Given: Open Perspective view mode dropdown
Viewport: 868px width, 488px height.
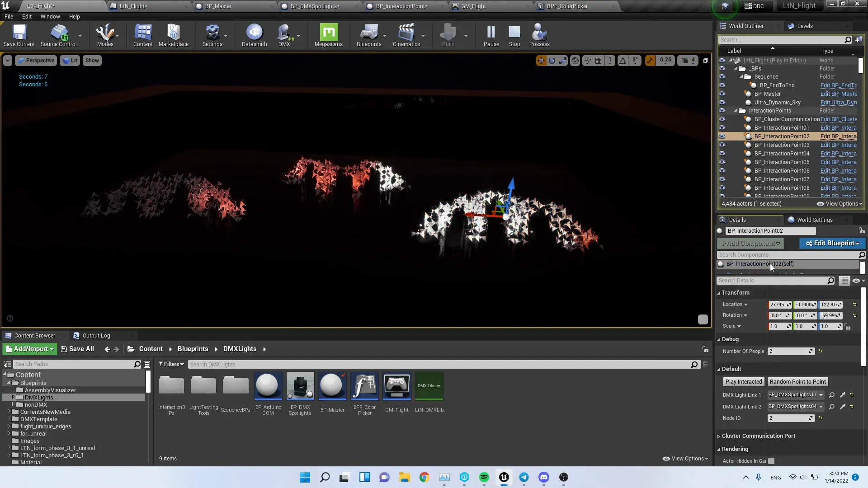Looking at the screenshot, I should pyautogui.click(x=36, y=61).
